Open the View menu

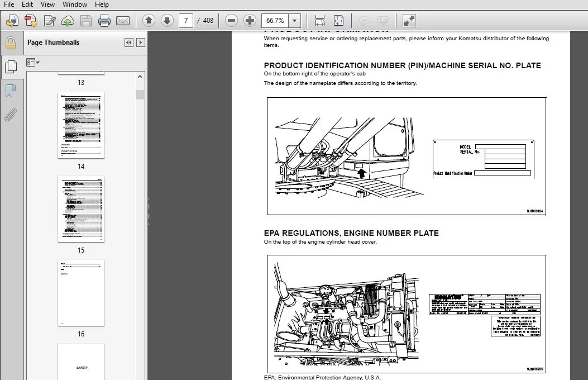(47, 4)
